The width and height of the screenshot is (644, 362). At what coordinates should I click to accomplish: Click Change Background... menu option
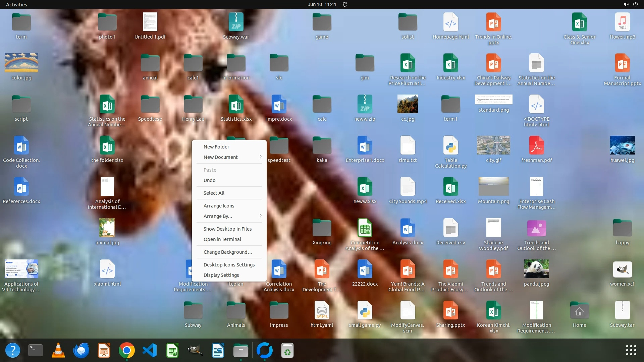point(228,252)
